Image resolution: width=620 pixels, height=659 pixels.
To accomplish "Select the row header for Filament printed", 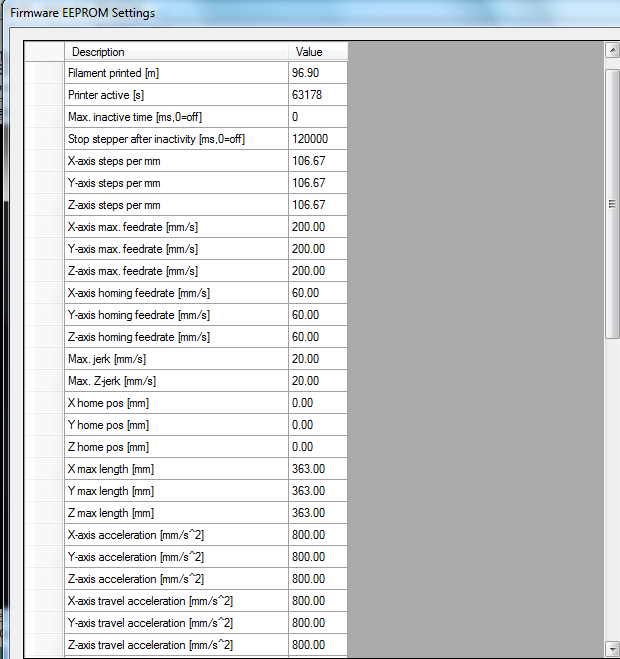I will pyautogui.click(x=44, y=73).
